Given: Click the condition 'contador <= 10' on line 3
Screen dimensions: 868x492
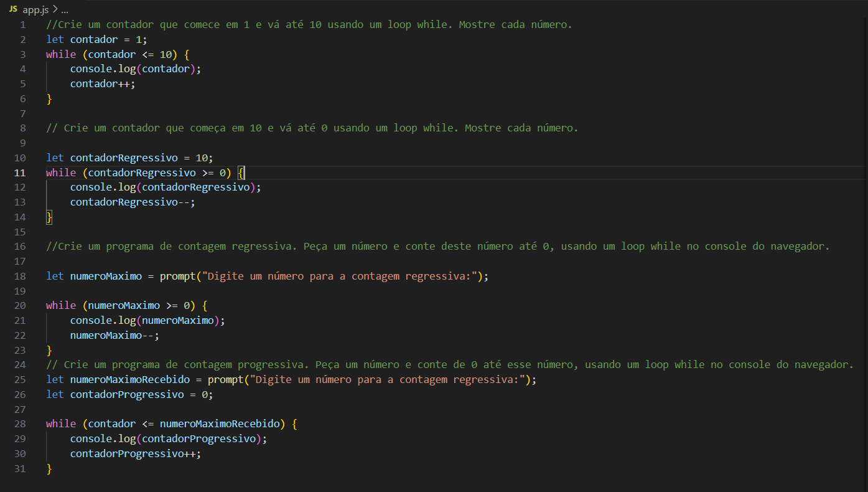Looking at the screenshot, I should (x=130, y=54).
